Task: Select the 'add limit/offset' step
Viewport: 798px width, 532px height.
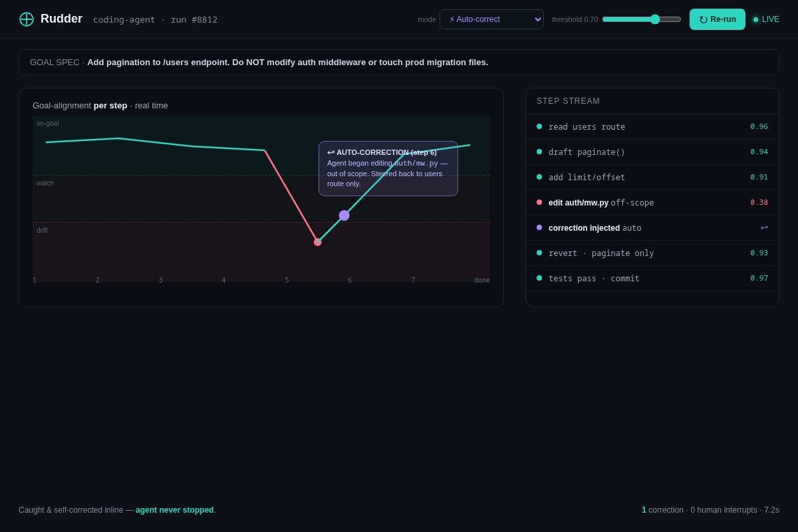Action: [652, 178]
